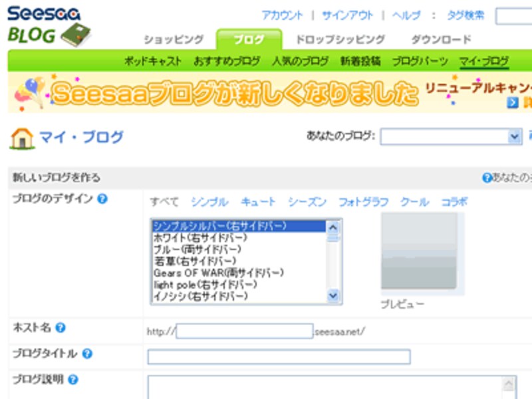The image size is (532, 399).
Task: Filter designs by キュート
Action: pyautogui.click(x=258, y=202)
